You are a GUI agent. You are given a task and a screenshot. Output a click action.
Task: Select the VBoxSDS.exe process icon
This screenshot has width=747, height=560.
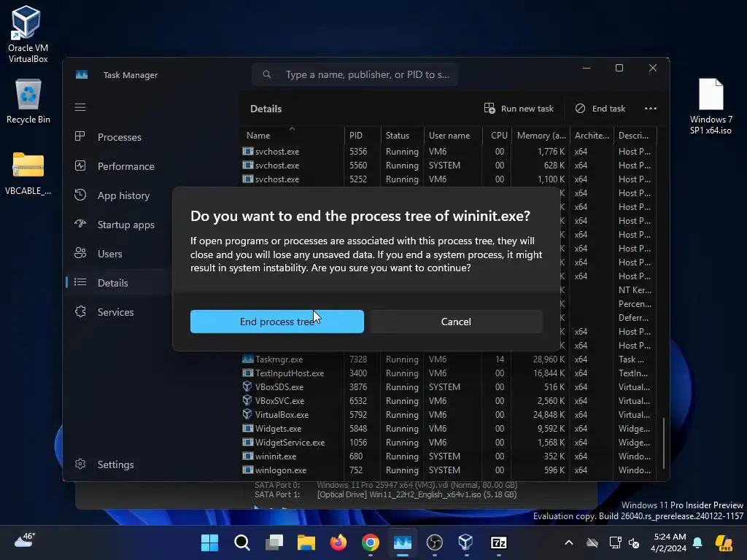click(247, 386)
